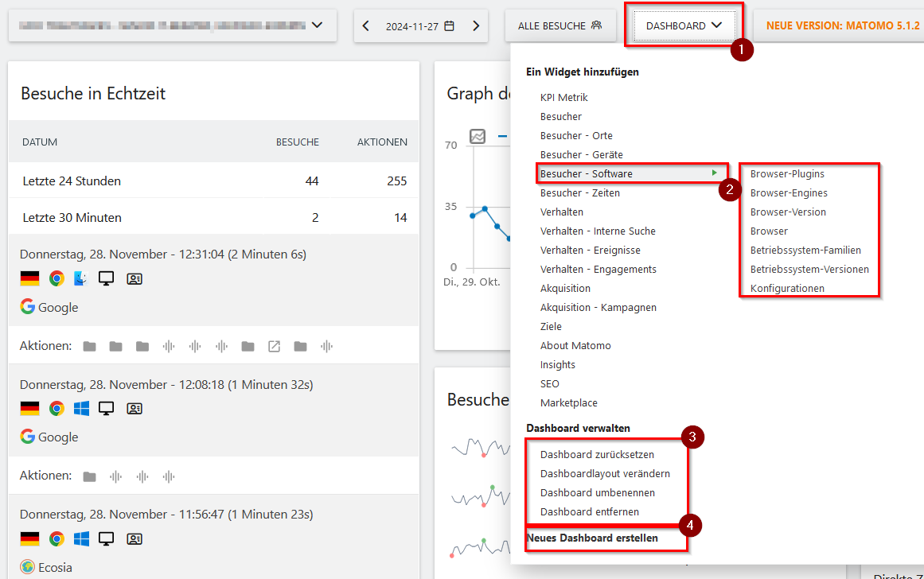Add the Betriebssystem-Familien widget
The width and height of the screenshot is (924, 579).
(805, 251)
